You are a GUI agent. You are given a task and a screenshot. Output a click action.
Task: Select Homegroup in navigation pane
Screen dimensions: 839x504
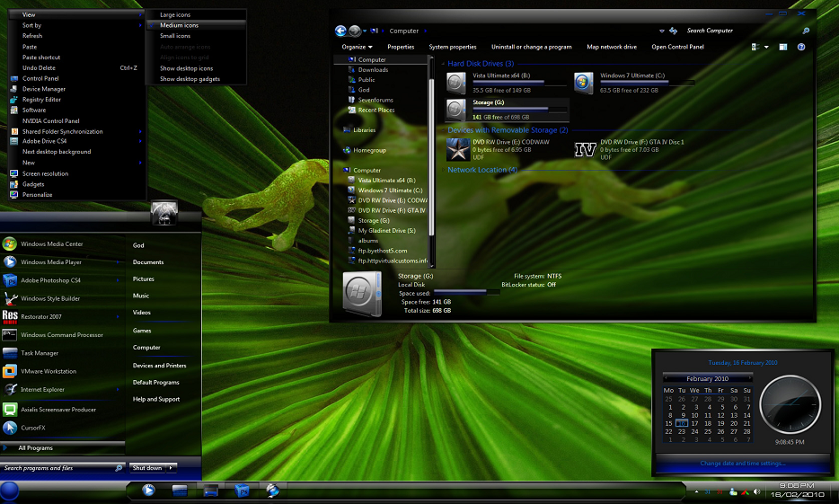click(x=369, y=150)
